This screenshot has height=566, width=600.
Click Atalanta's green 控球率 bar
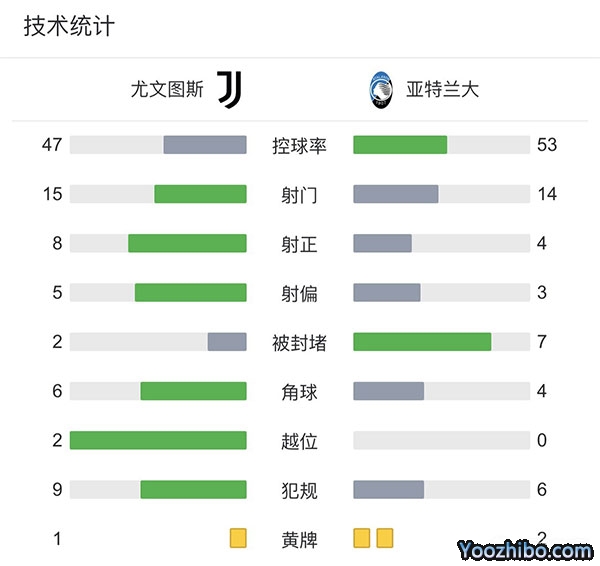[x=400, y=145]
